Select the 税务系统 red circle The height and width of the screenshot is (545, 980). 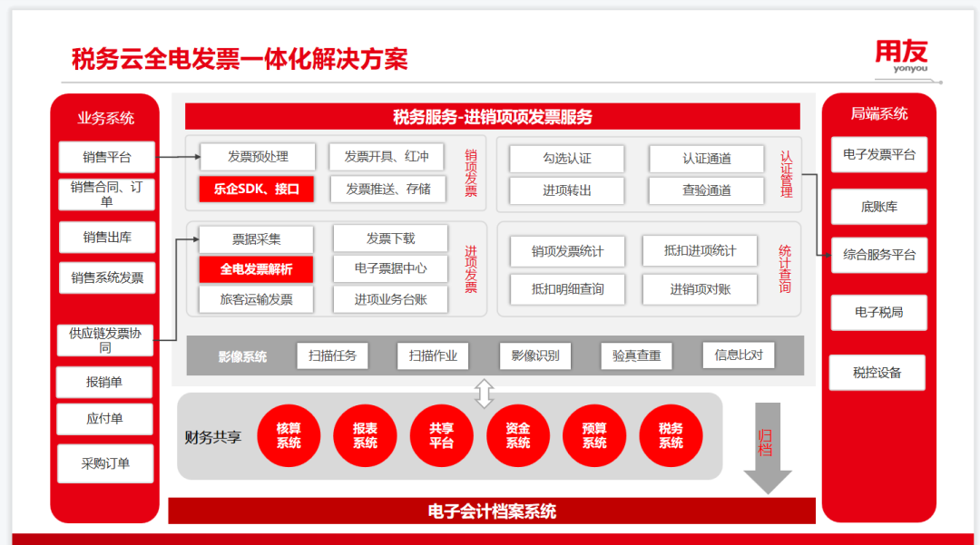pos(671,436)
